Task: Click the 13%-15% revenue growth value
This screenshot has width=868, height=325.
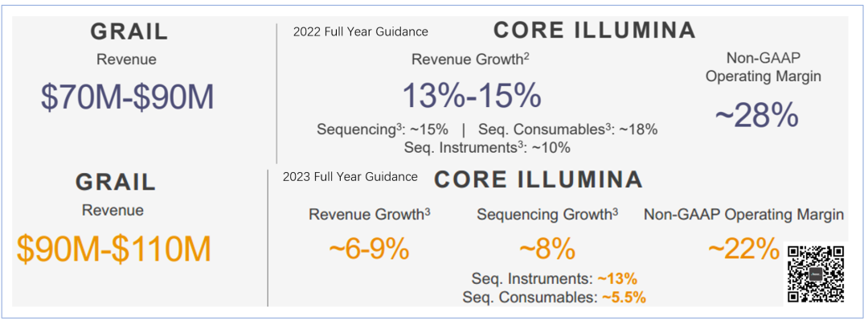Action: [471, 97]
